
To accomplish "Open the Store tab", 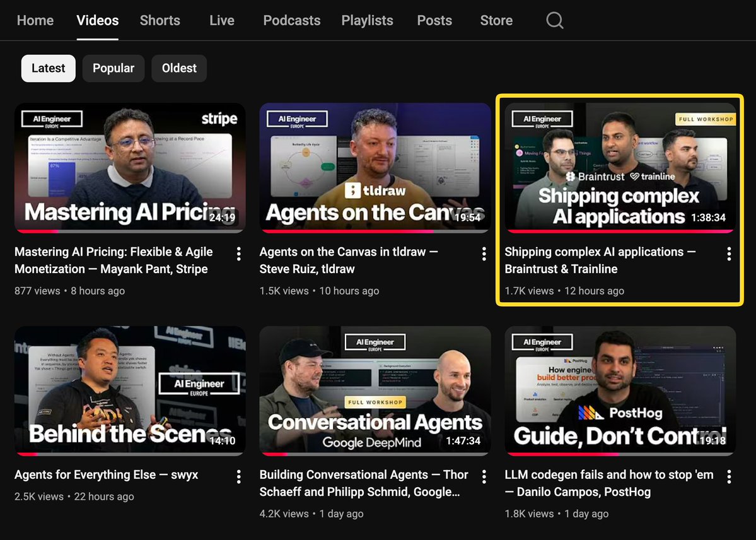I will (x=496, y=20).
